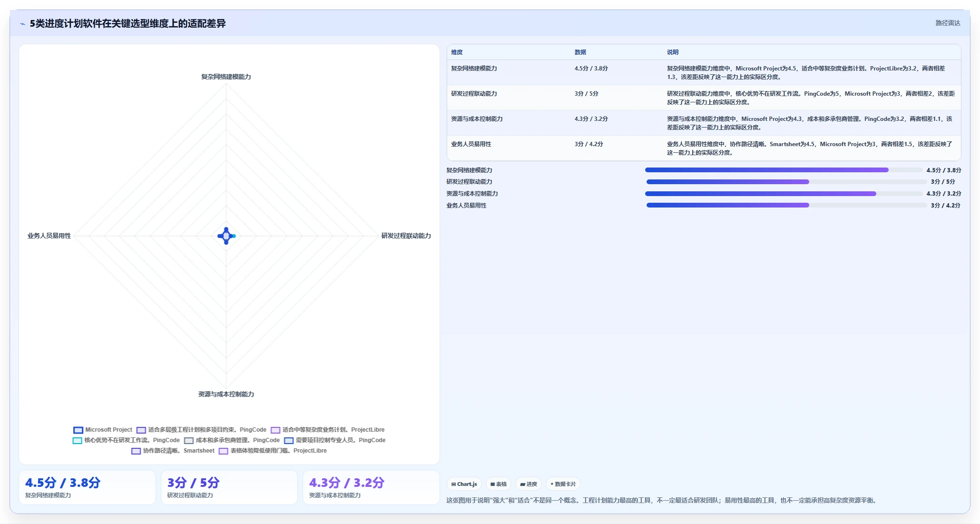Click progress list label 研发过程联动能力
Image resolution: width=980 pixels, height=524 pixels.
(469, 182)
